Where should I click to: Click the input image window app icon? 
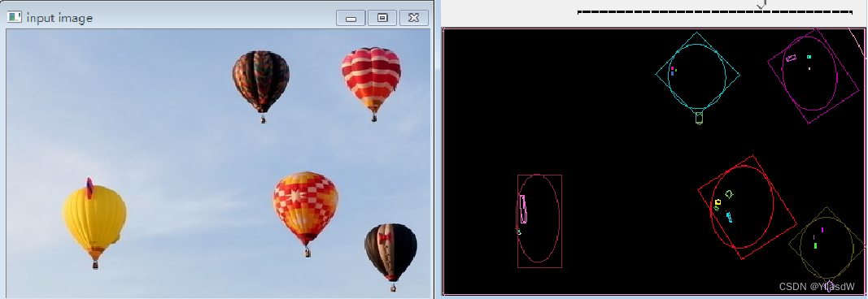14,18
